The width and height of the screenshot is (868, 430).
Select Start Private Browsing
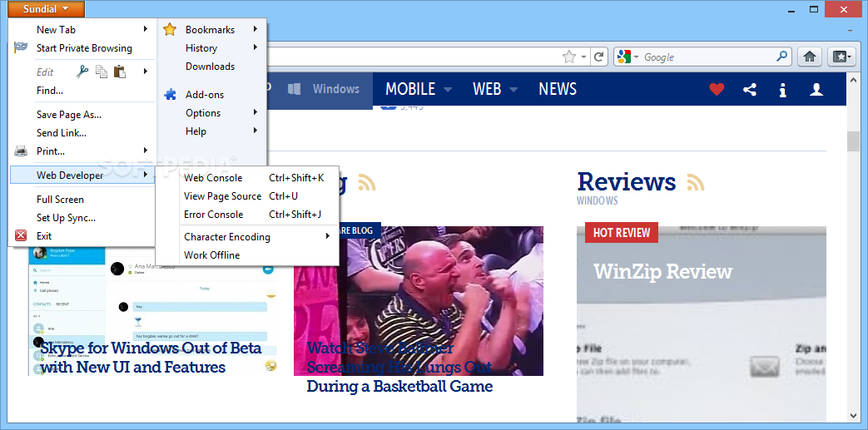[83, 48]
